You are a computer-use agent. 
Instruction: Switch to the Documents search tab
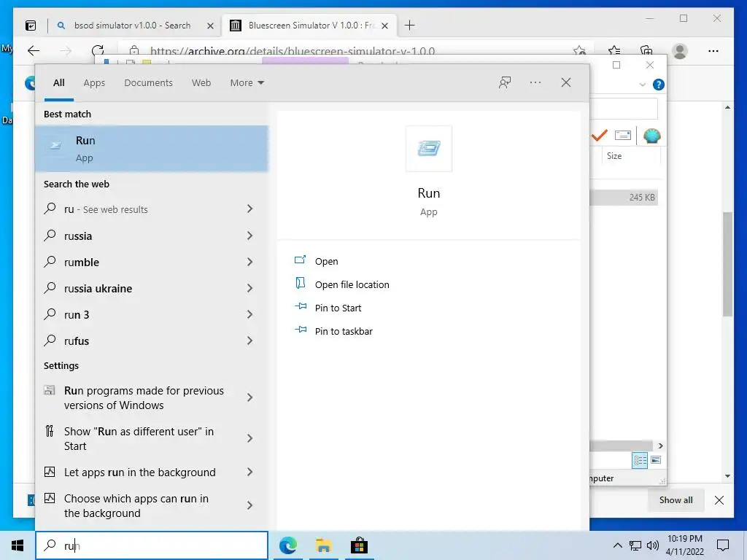pos(148,83)
